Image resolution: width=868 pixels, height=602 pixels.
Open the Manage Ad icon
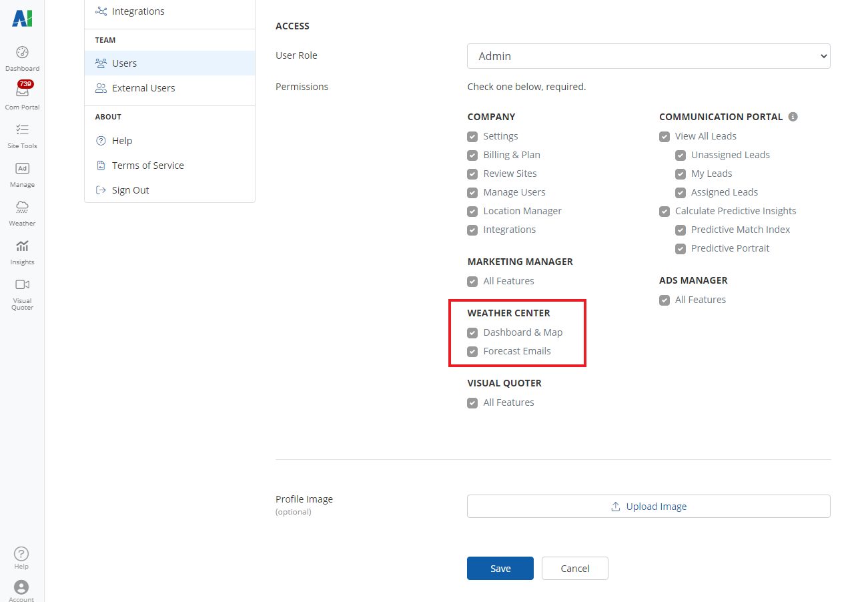click(22, 169)
